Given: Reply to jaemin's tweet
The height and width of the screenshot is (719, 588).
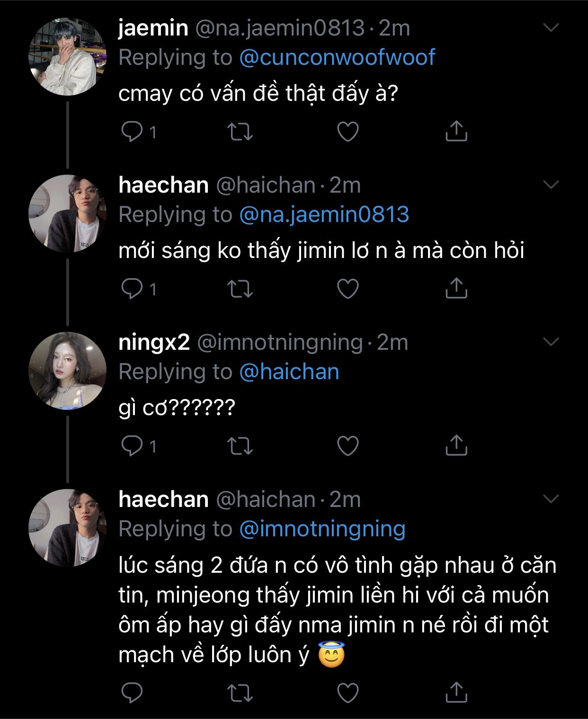Looking at the screenshot, I should 132,132.
